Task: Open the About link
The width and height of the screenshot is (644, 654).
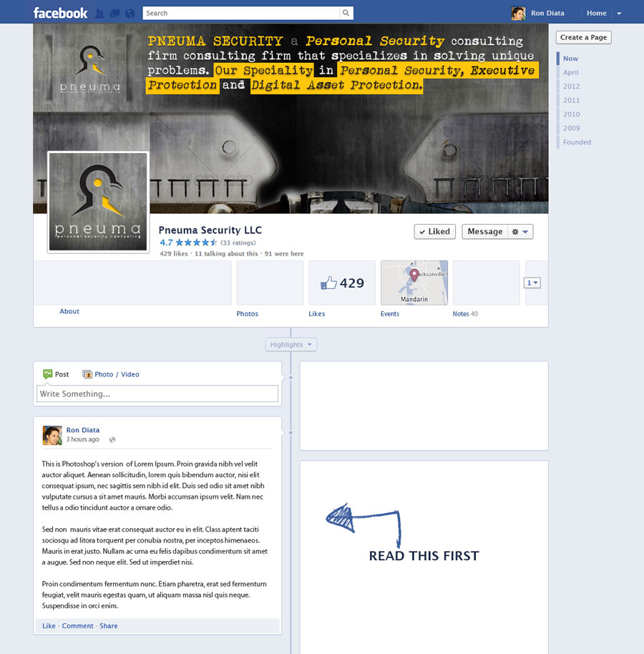Action: [x=69, y=311]
